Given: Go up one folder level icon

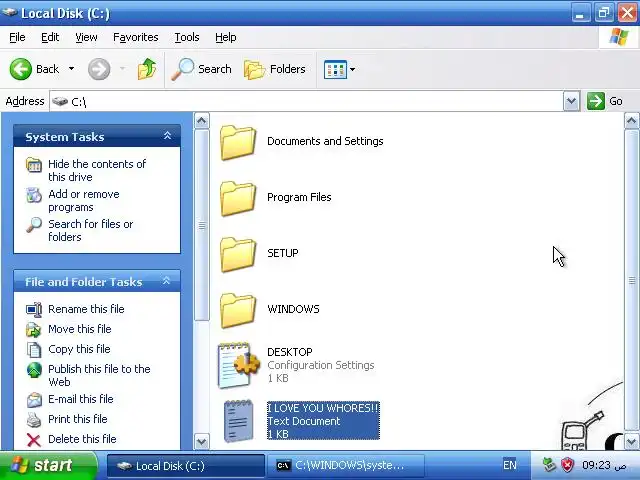Looking at the screenshot, I should click(147, 69).
